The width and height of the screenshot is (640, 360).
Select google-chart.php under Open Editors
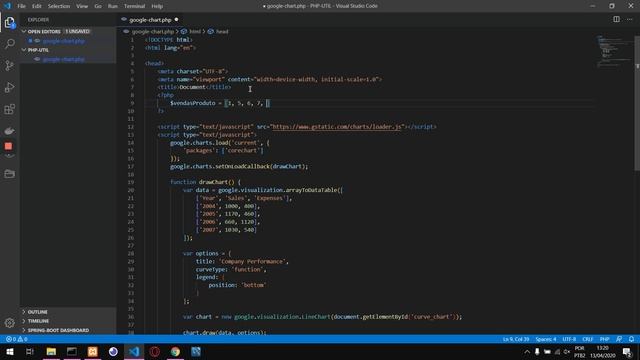pyautogui.click(x=63, y=41)
